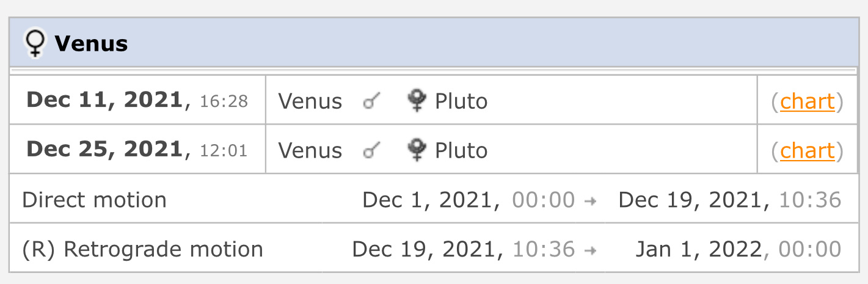
Task: Click the (R) Retrograde motion label
Action: [142, 249]
